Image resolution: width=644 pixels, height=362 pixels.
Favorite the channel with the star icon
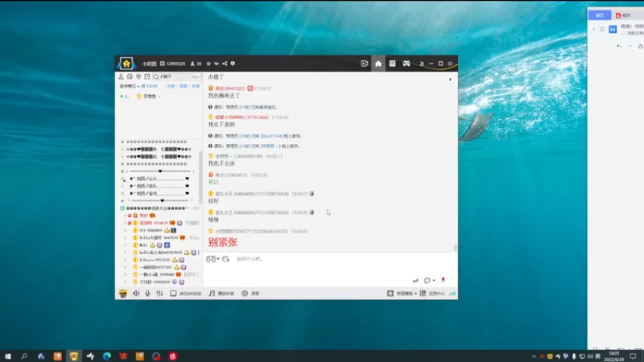pyautogui.click(x=208, y=64)
